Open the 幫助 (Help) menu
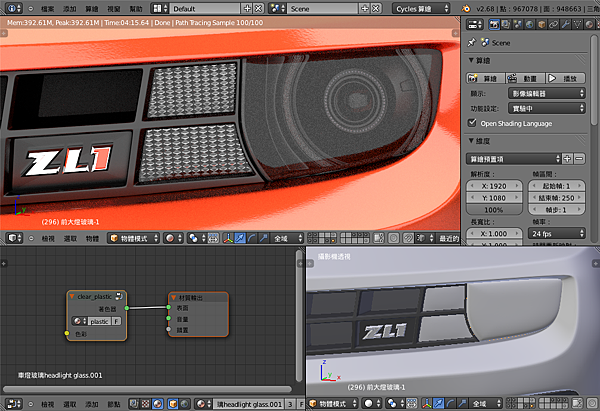This screenshot has width=600, height=411. [136, 8]
